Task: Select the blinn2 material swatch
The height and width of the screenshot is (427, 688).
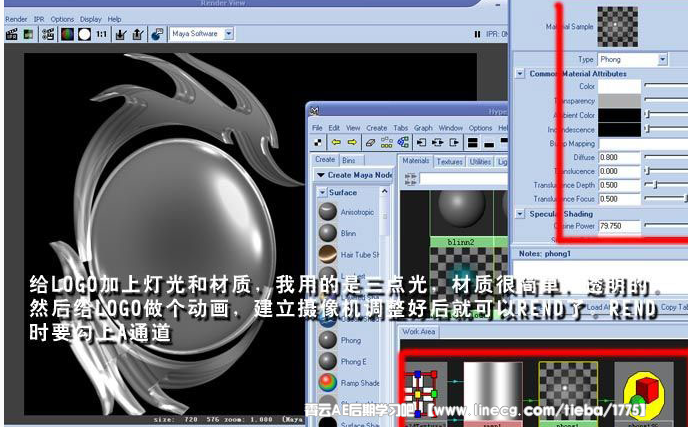Action: [461, 218]
